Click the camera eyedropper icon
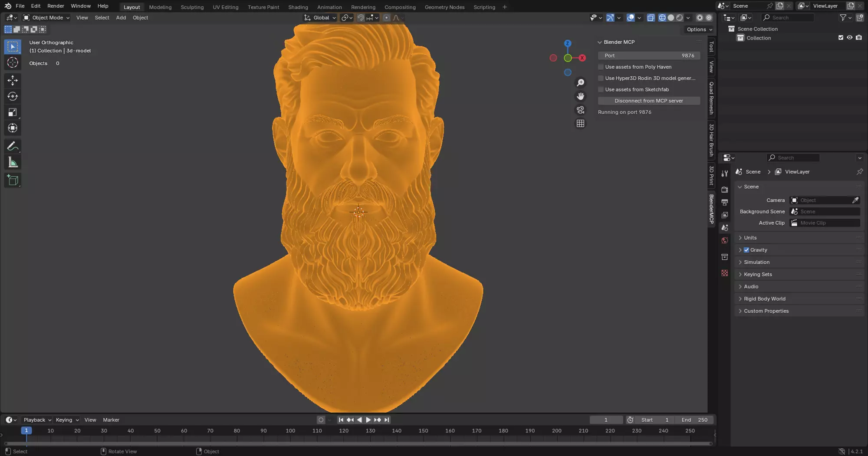 (x=855, y=200)
